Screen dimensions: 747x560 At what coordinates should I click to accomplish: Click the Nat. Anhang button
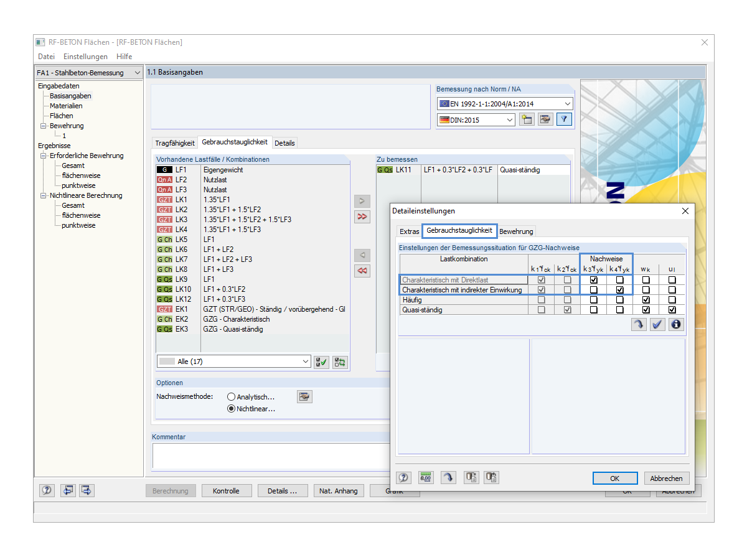tap(338, 491)
